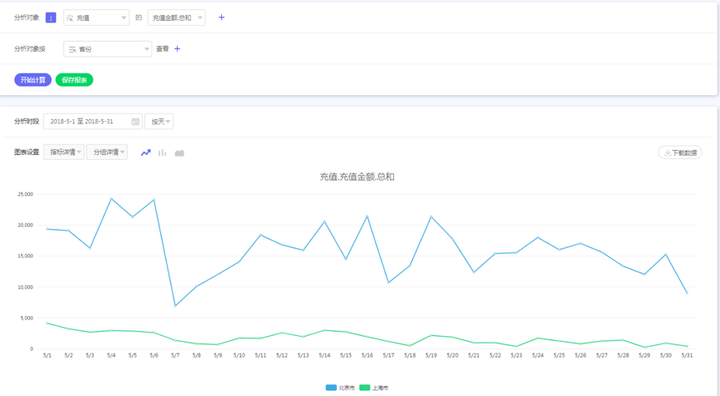The height and width of the screenshot is (396, 720).
Task: Toggle the 北京市 series in legend
Action: click(x=340, y=388)
